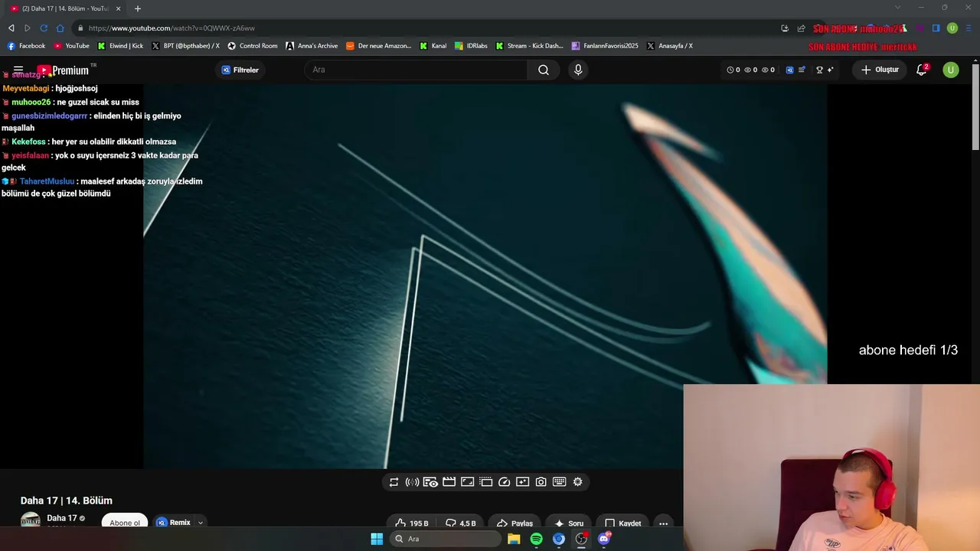Open the Windows Start menu
The height and width of the screenshot is (551, 980).
click(x=377, y=539)
